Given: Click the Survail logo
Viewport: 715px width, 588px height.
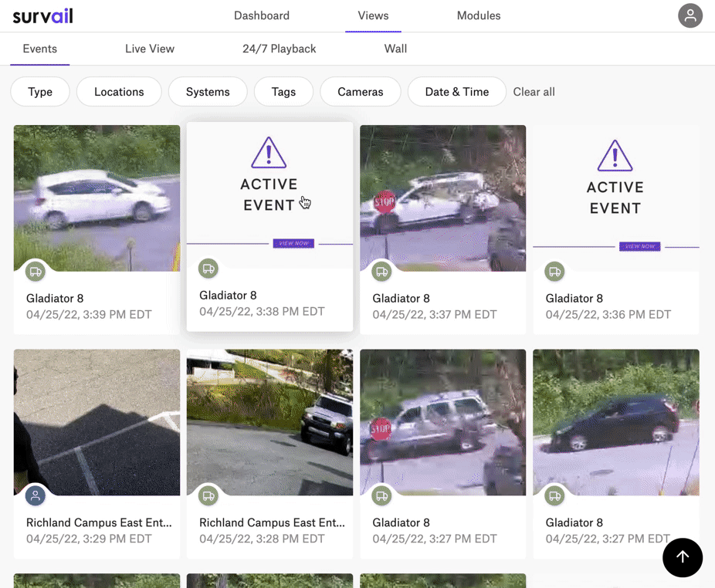Looking at the screenshot, I should pyautogui.click(x=43, y=15).
